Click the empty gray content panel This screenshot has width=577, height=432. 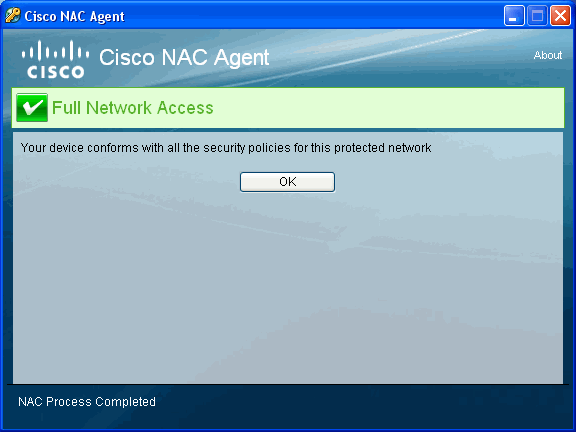pos(288,287)
